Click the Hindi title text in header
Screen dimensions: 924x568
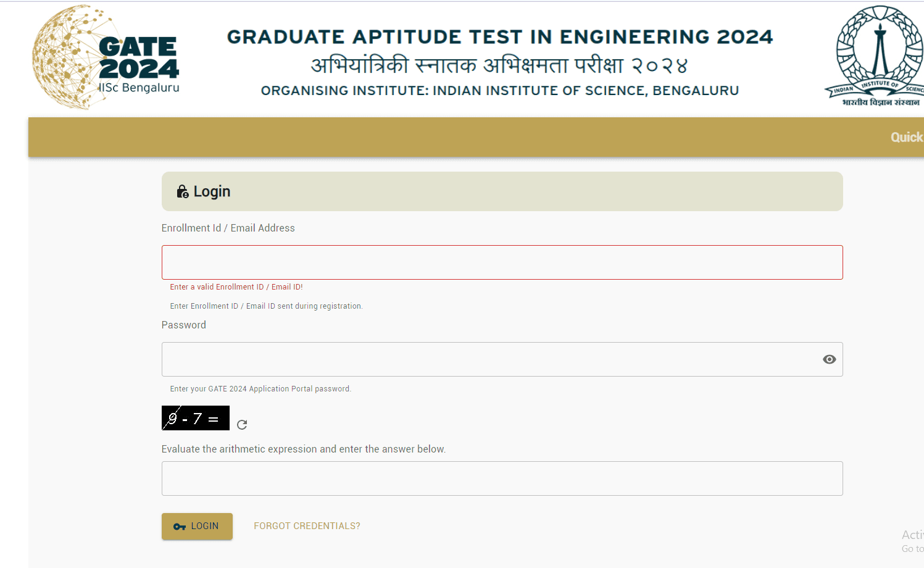tap(499, 65)
